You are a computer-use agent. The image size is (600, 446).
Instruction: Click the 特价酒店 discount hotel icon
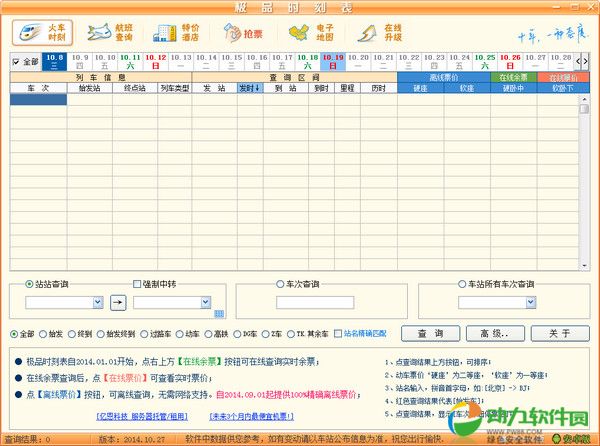pyautogui.click(x=174, y=33)
